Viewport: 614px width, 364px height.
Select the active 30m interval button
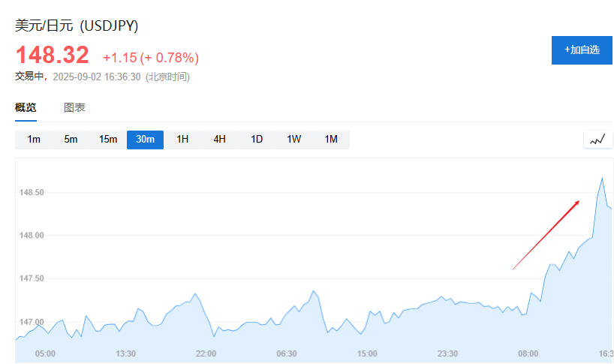[x=146, y=140]
